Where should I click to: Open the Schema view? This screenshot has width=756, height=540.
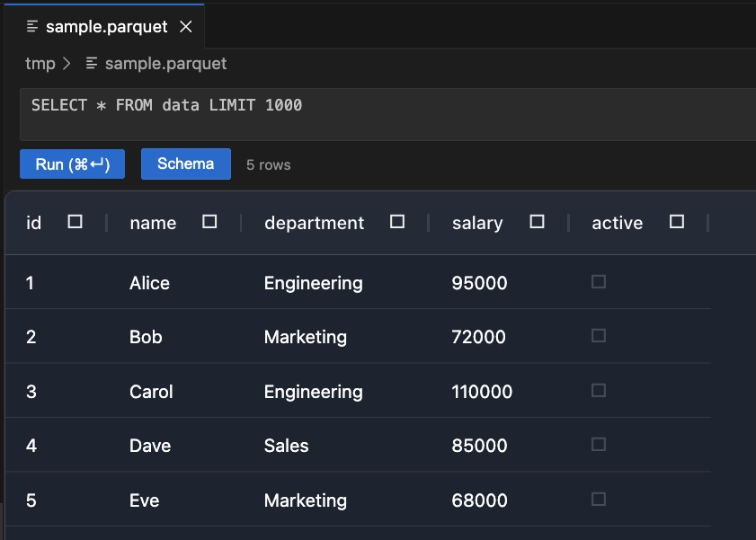[x=185, y=164]
